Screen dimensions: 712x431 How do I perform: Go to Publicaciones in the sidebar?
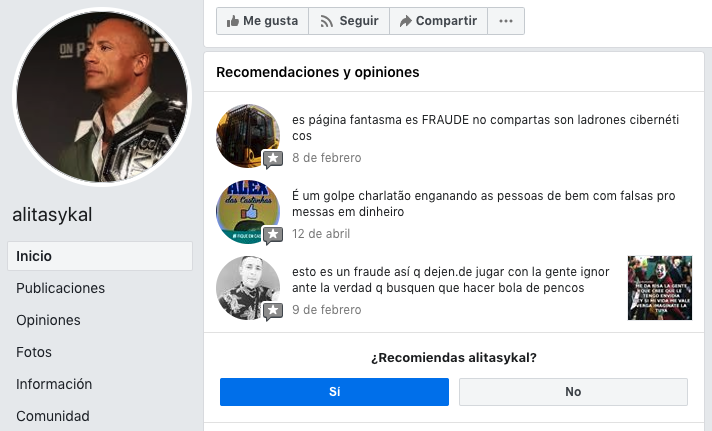point(60,288)
